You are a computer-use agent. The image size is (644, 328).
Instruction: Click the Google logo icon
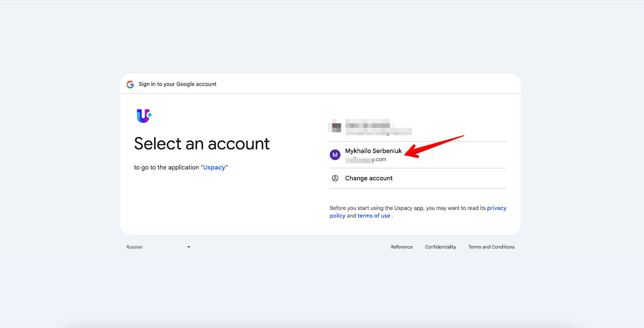pyautogui.click(x=130, y=84)
